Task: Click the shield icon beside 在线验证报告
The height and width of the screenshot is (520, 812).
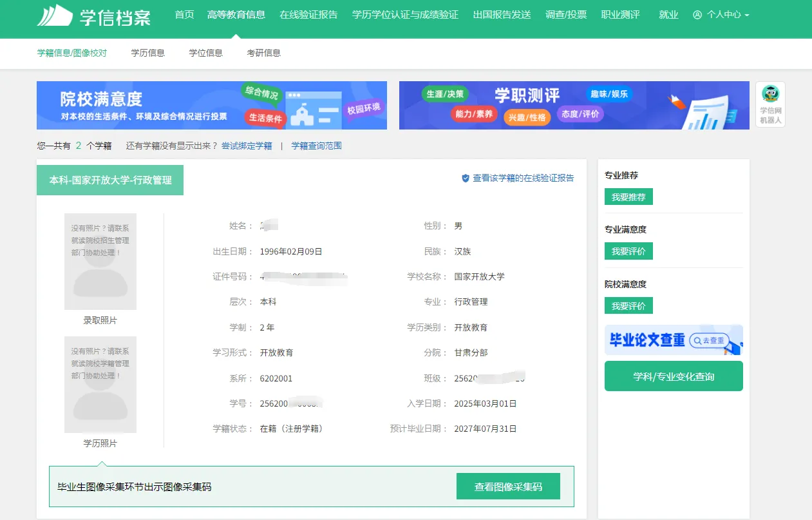Action: tap(466, 178)
